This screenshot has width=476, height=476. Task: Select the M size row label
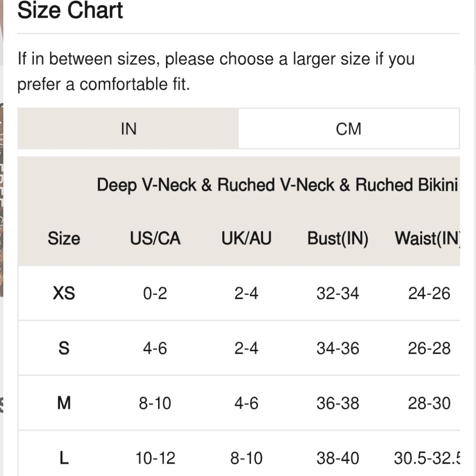click(64, 403)
